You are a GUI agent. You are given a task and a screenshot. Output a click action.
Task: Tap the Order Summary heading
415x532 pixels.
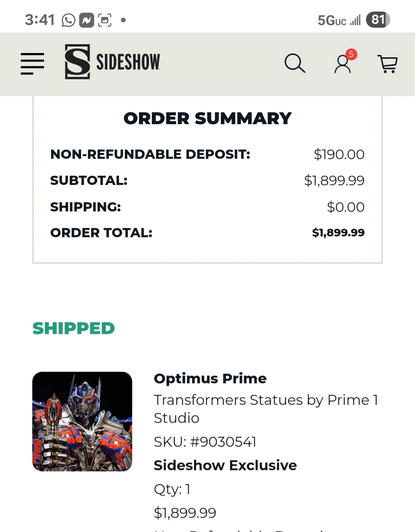click(x=207, y=118)
